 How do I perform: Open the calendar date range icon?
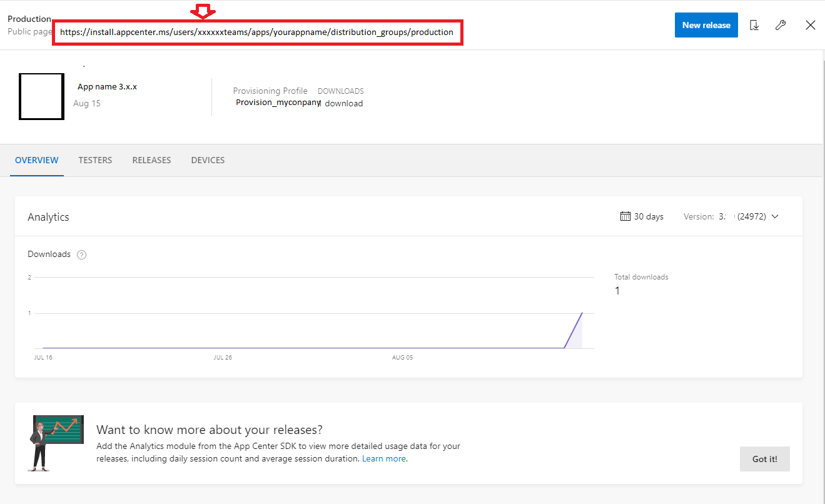[624, 216]
